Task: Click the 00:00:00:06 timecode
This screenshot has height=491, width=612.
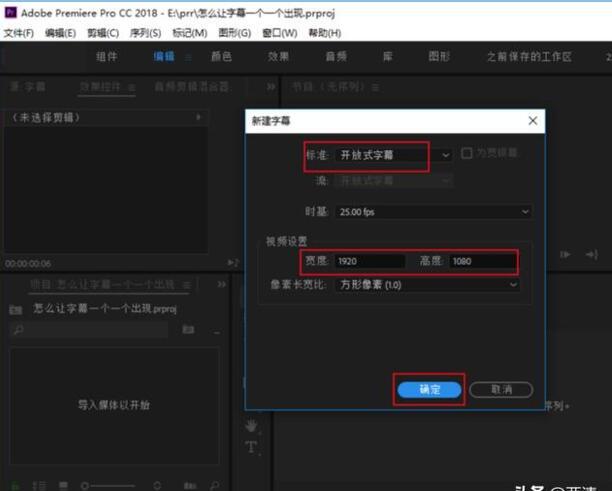Action: pos(28,263)
